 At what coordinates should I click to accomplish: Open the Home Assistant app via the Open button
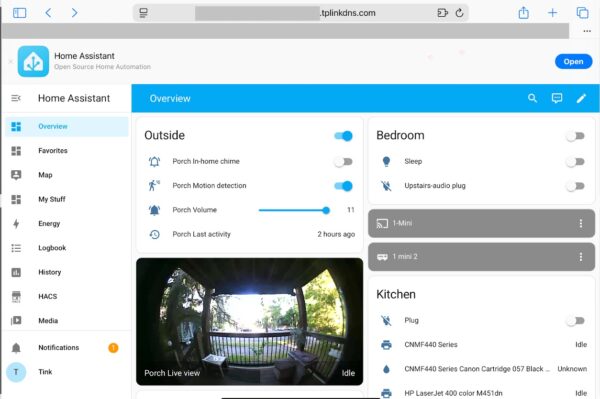click(573, 62)
